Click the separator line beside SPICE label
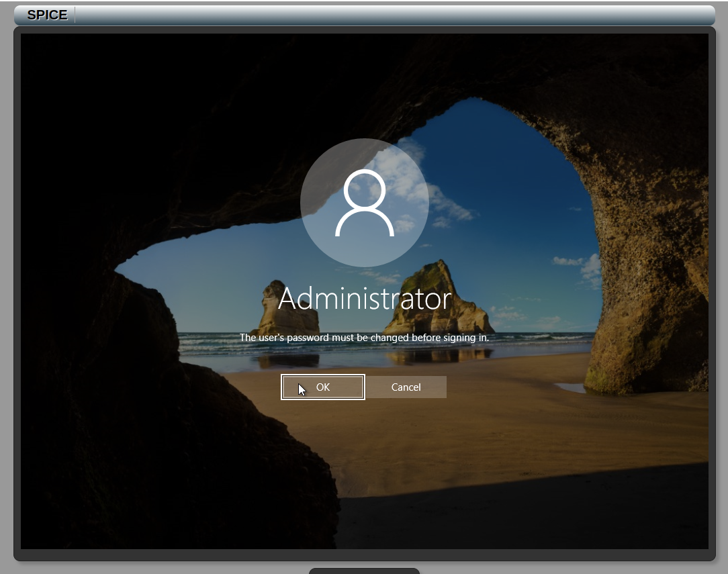The image size is (728, 574). (x=75, y=15)
